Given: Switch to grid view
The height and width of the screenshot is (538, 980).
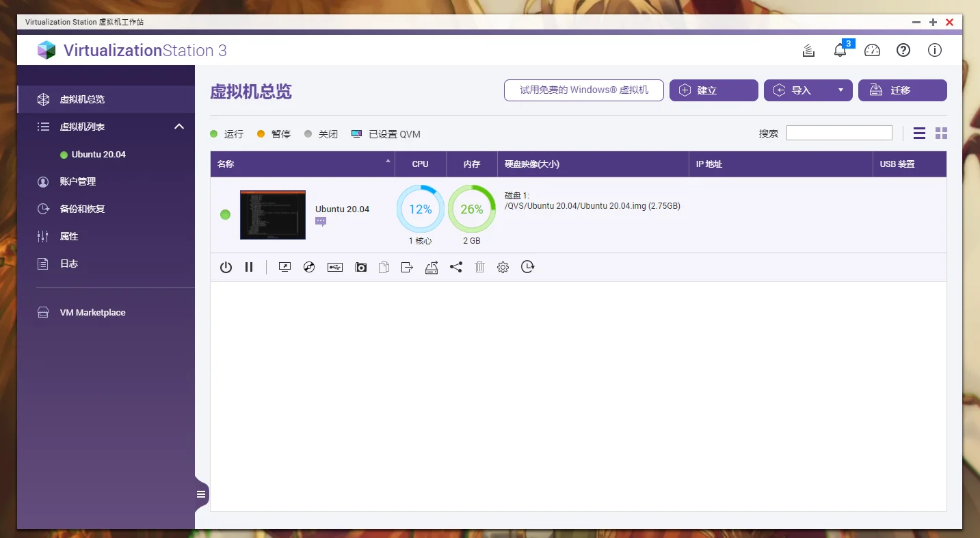Looking at the screenshot, I should click(941, 133).
